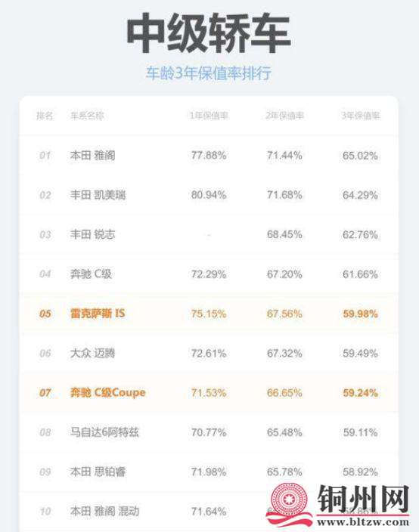Click the 中级轿车 main title
Viewport: 419px width, 532px height.
pos(209,33)
